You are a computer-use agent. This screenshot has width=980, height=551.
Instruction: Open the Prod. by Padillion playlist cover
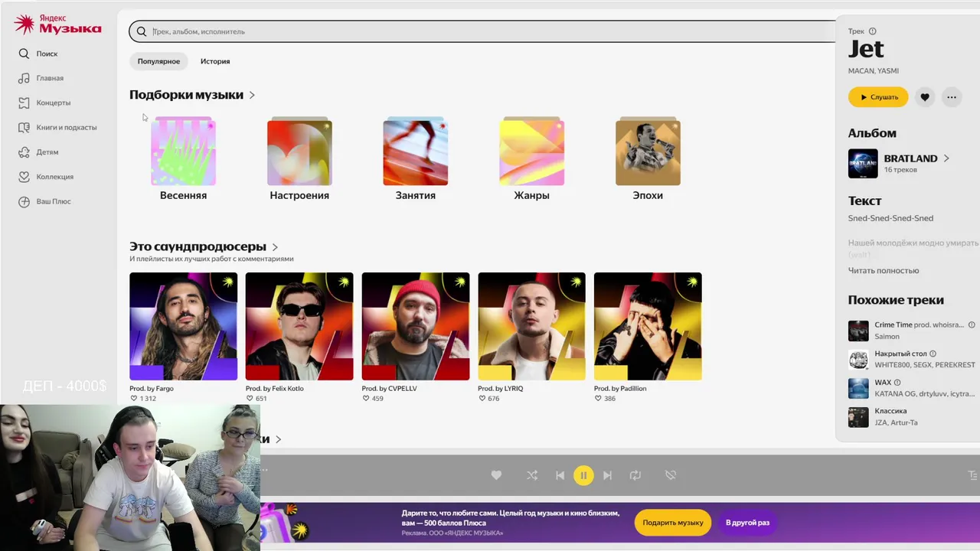click(648, 326)
